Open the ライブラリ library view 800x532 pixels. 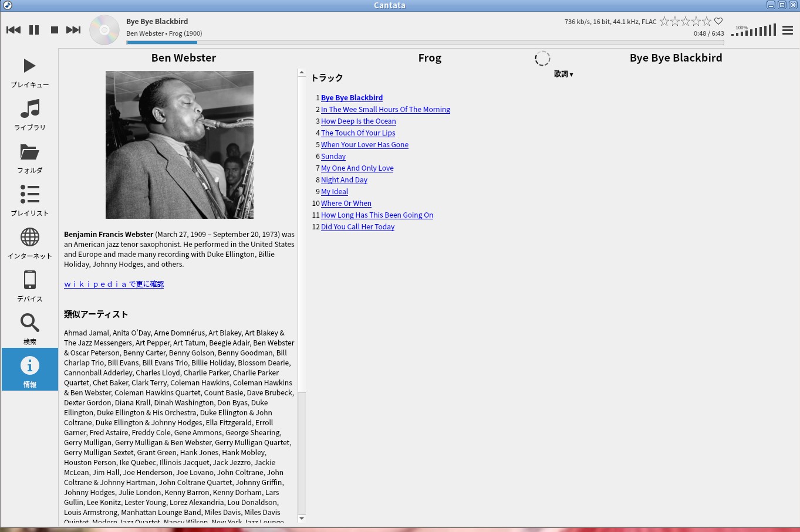(29, 115)
